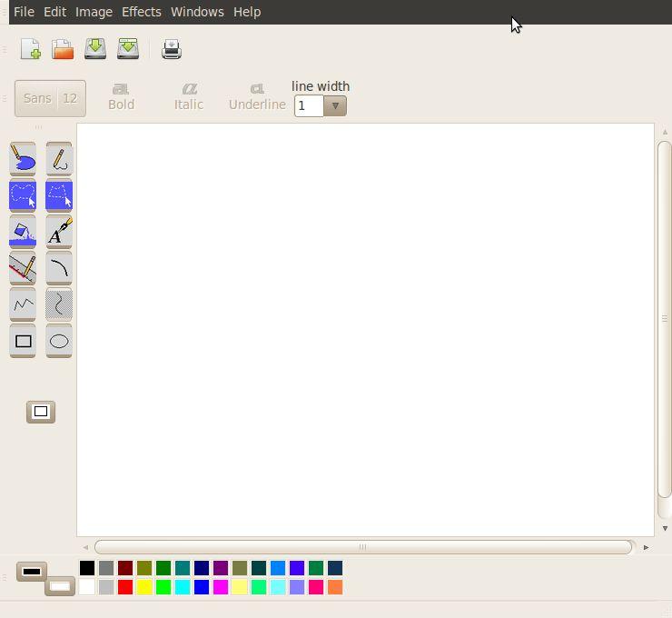The image size is (672, 618).
Task: Select the text tool with letter A
Action: click(x=59, y=232)
